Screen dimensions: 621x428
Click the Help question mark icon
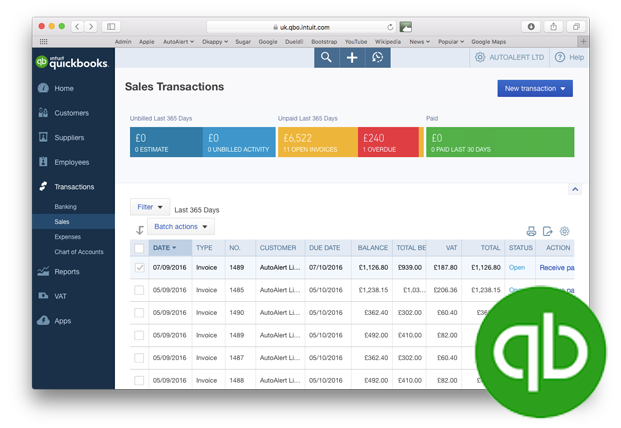(x=560, y=57)
